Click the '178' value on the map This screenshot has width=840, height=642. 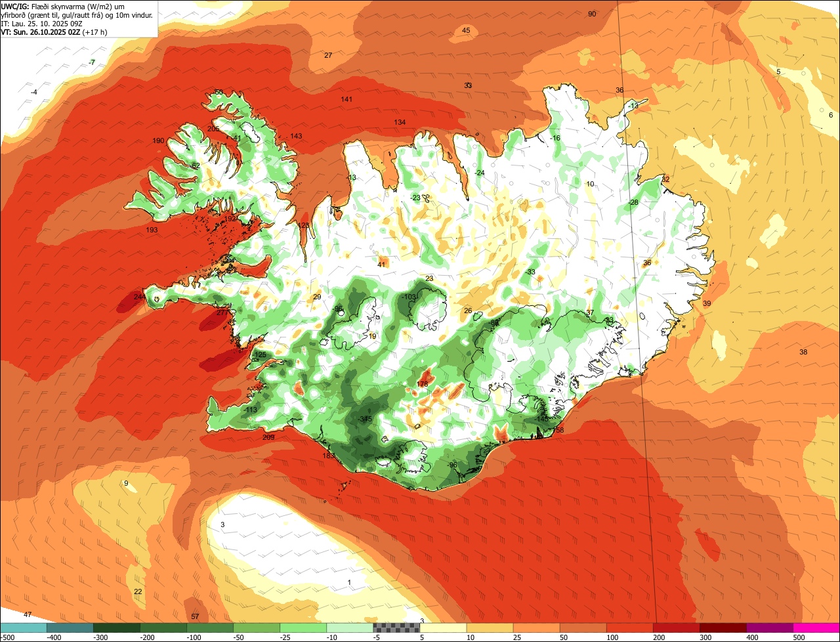[x=422, y=384]
